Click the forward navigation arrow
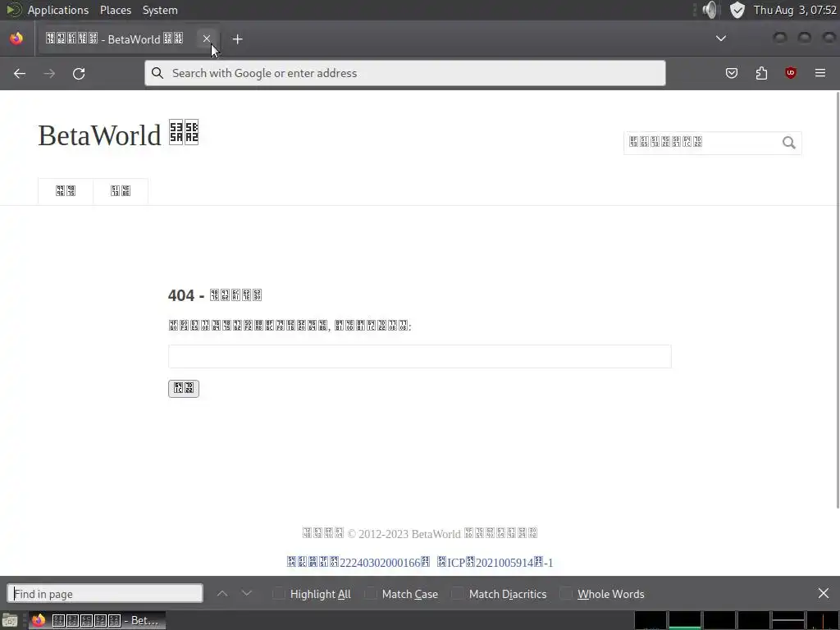840x630 pixels. [49, 73]
